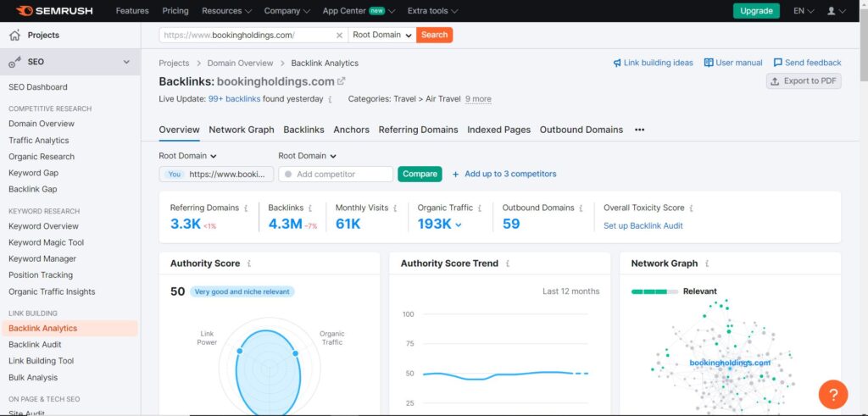Viewport: 868px width, 416px height.
Task: Switch to Indexed Pages tab
Action: [498, 130]
